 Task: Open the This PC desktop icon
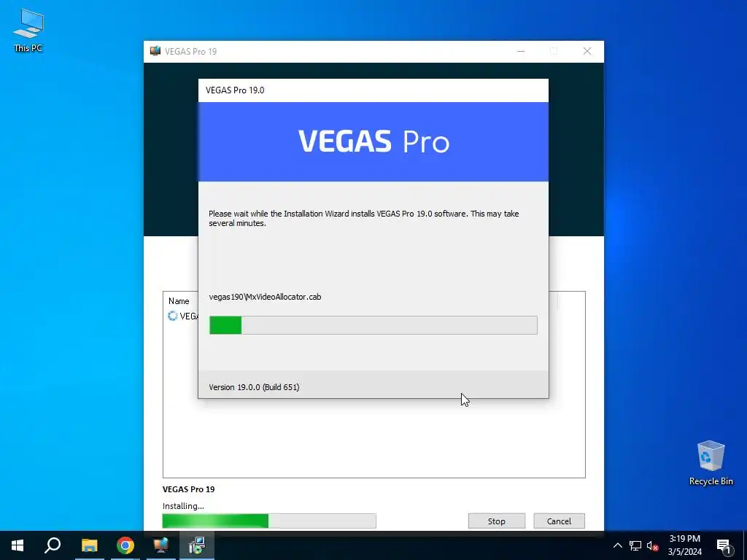pyautogui.click(x=28, y=30)
